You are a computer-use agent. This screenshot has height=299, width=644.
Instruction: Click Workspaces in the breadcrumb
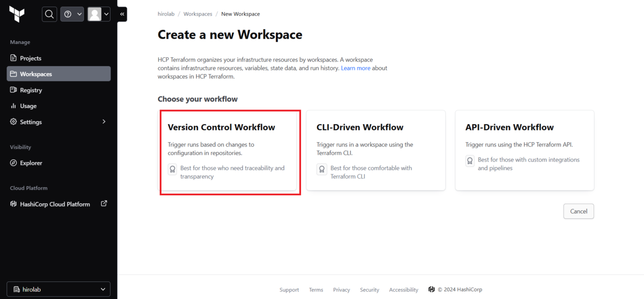(x=197, y=14)
